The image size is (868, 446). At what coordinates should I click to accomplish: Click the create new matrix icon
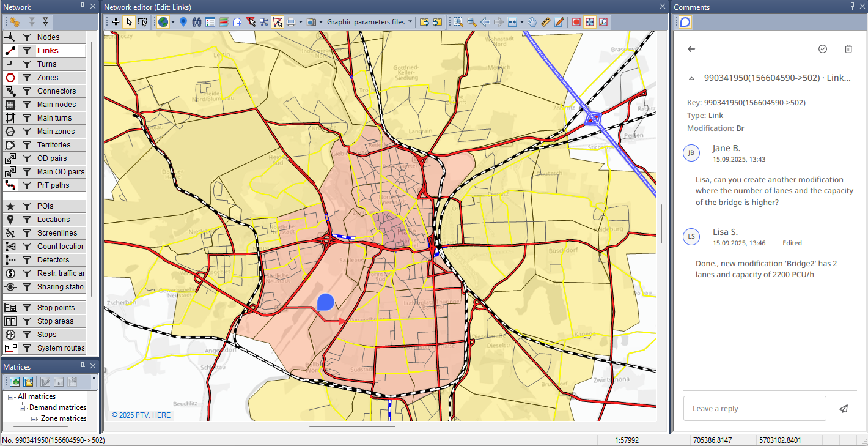15,382
